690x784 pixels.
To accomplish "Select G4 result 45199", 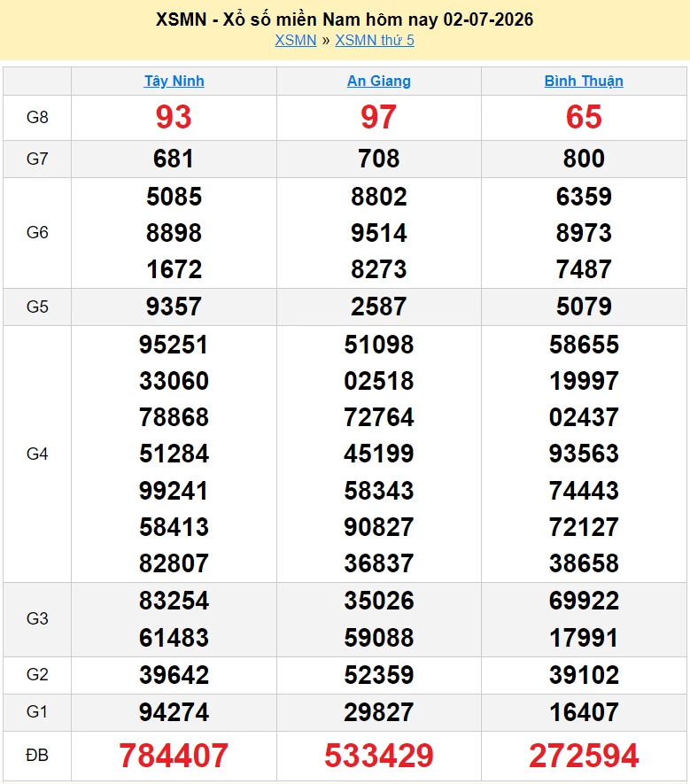I will coord(379,454).
